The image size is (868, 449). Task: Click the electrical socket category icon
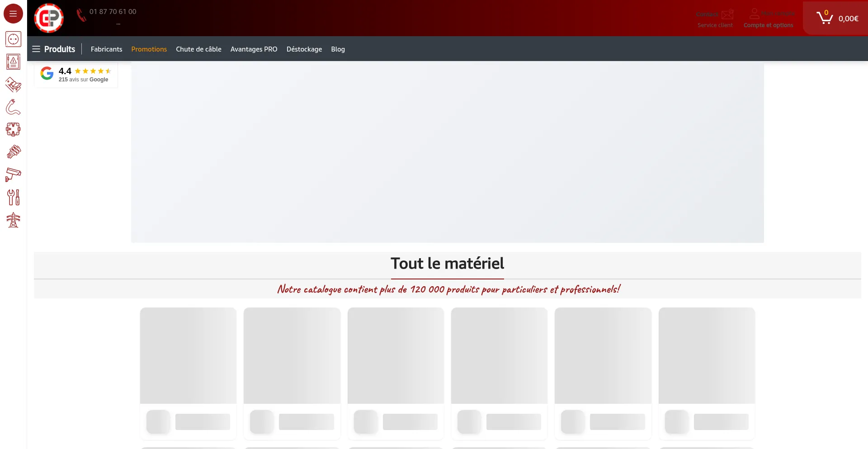click(x=13, y=39)
